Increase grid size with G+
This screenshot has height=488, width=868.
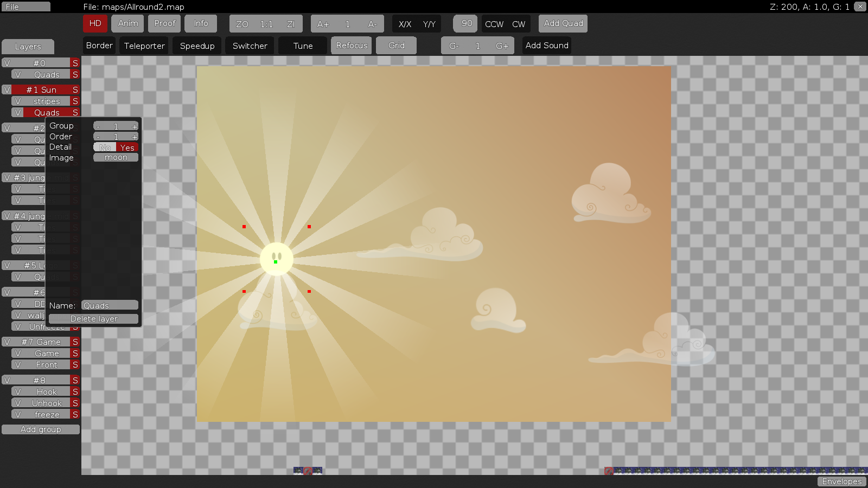click(x=502, y=46)
